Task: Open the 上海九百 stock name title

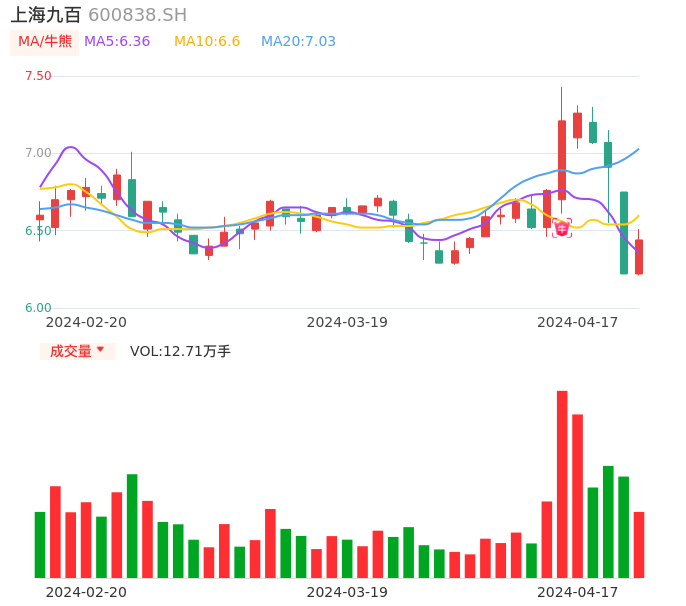Action: pos(46,15)
